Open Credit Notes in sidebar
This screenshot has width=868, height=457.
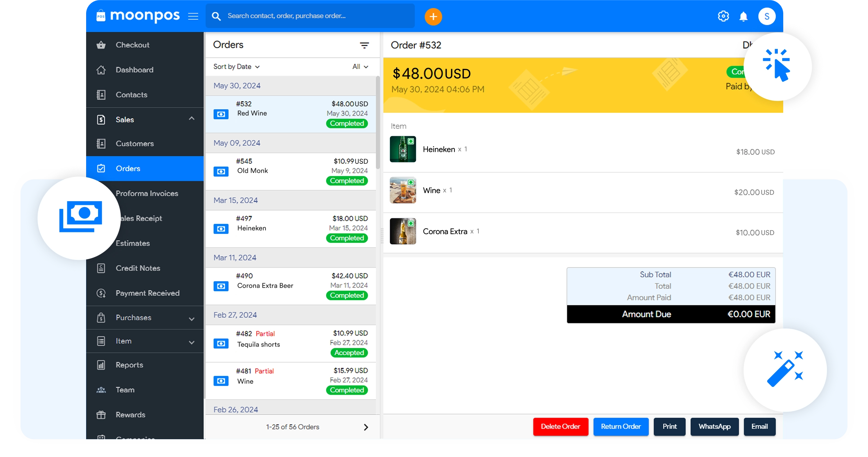coord(138,268)
